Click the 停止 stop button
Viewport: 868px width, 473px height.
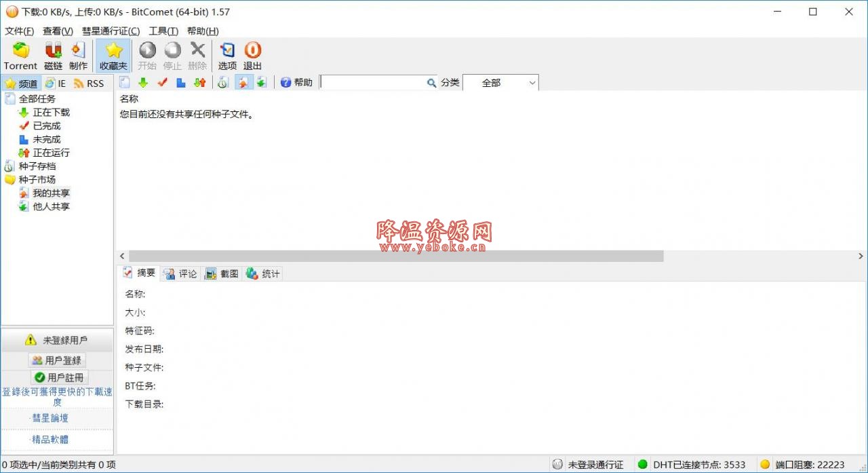click(172, 56)
